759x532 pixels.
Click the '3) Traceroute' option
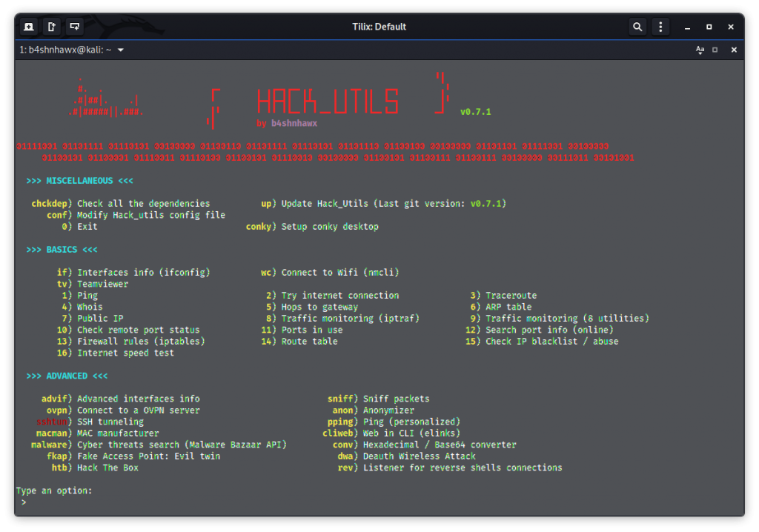coord(503,296)
